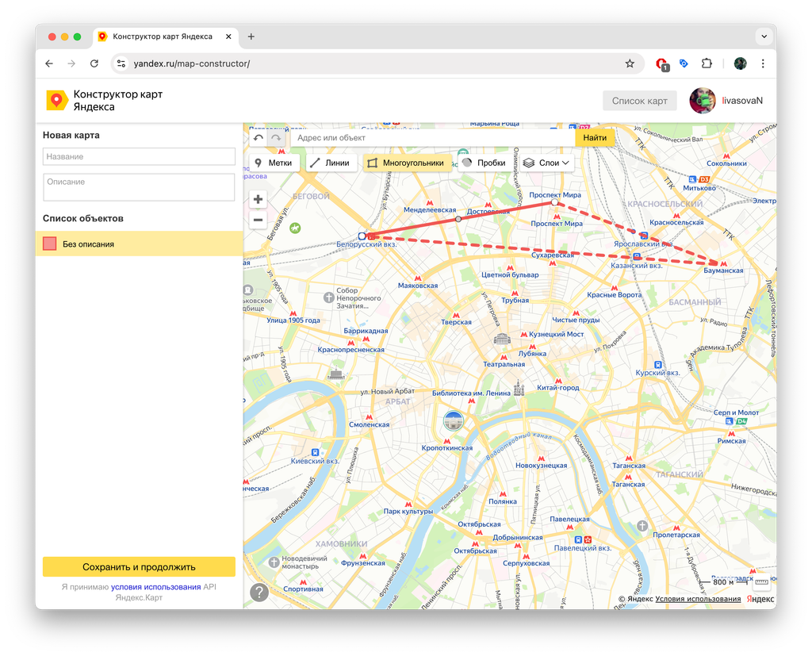Image resolution: width=812 pixels, height=656 pixels.
Task: Click the Yandex map constructor logo
Action: [x=57, y=101]
